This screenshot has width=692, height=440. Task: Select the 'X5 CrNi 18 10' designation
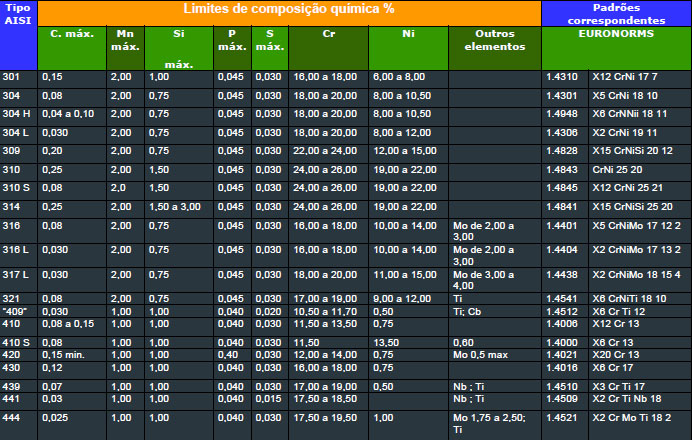point(626,96)
